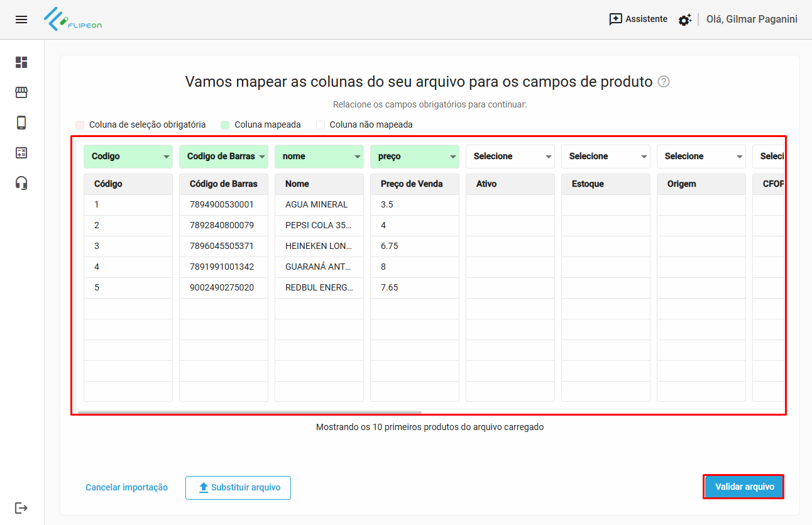Click the Flipeon logo
Screen dimensions: 812x525
pos(73,19)
